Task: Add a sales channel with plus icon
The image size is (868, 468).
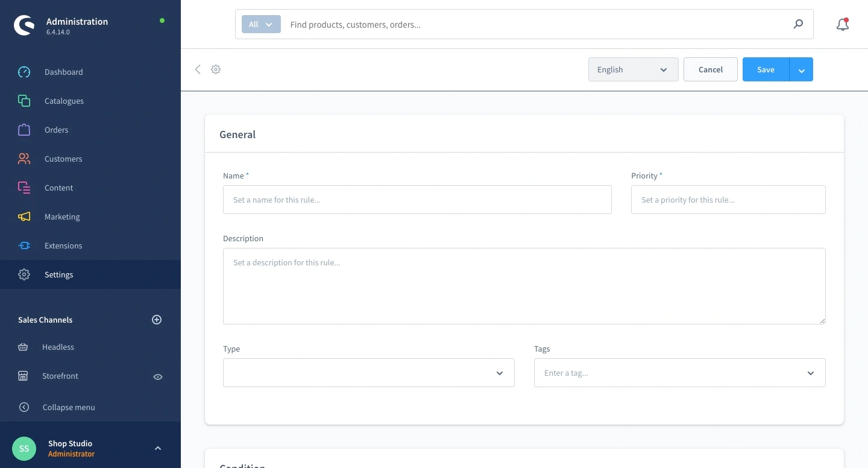Action: point(157,320)
